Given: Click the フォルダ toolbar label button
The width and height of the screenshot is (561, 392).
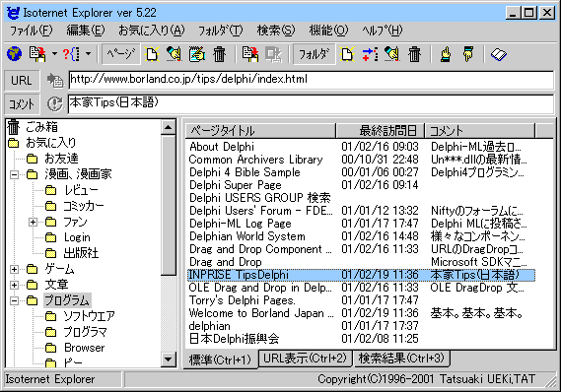Looking at the screenshot, I should pos(314,54).
